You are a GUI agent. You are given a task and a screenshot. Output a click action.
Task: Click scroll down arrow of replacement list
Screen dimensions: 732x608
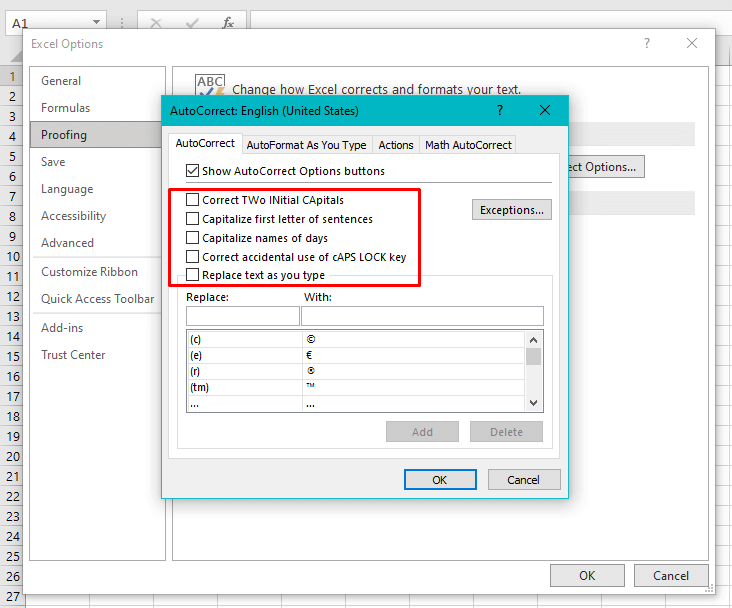click(x=534, y=403)
